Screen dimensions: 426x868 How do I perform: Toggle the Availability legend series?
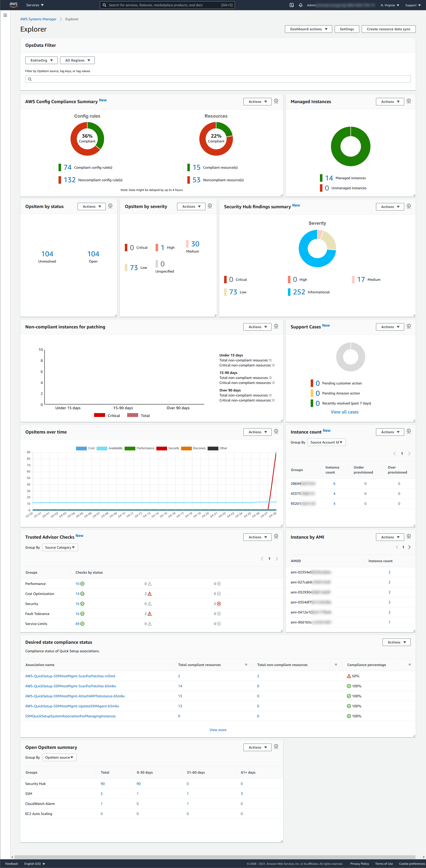coord(110,449)
